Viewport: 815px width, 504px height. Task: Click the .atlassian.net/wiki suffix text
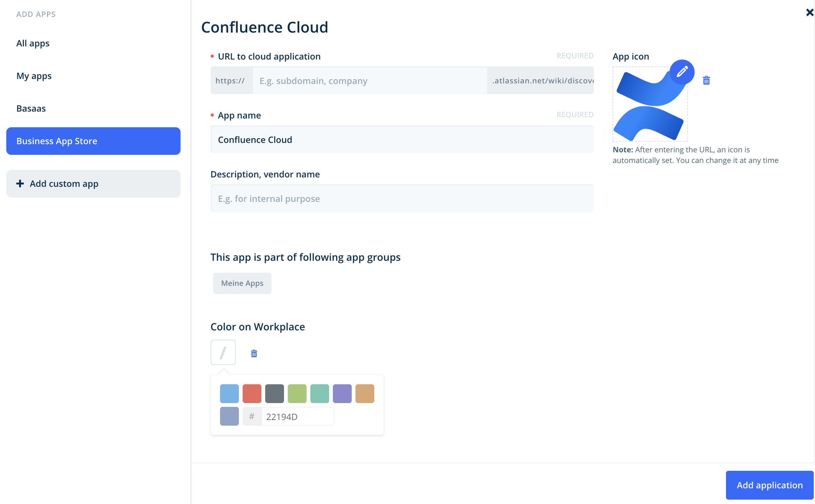pyautogui.click(x=540, y=80)
